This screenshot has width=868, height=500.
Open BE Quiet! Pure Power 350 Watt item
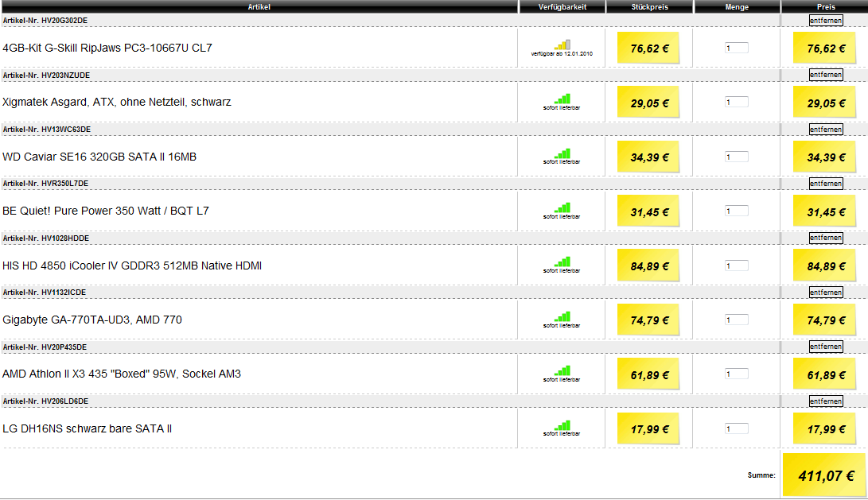tap(106, 211)
